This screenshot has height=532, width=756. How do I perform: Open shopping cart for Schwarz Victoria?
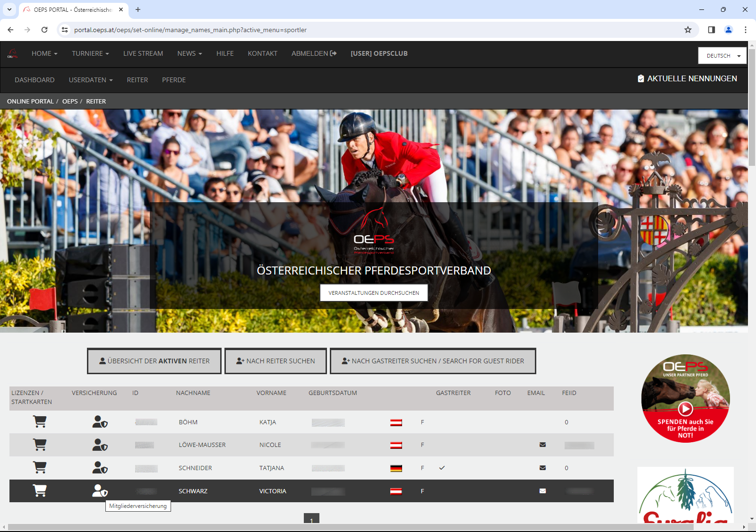[40, 490]
